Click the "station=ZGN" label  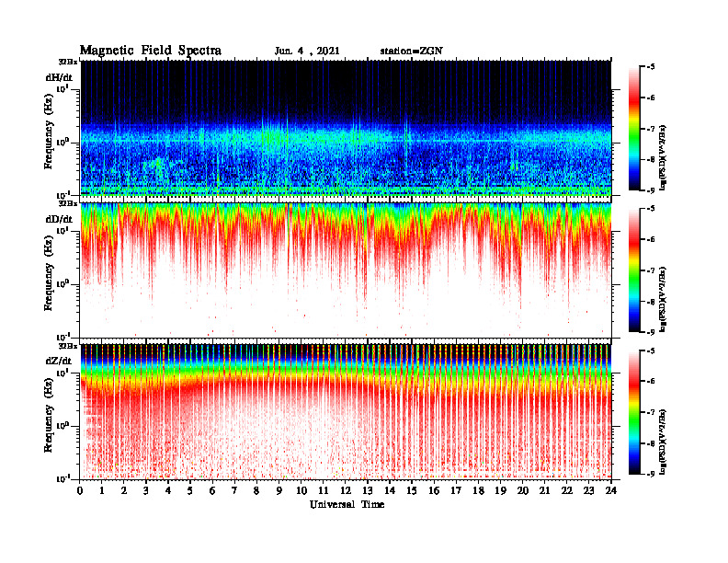(412, 52)
